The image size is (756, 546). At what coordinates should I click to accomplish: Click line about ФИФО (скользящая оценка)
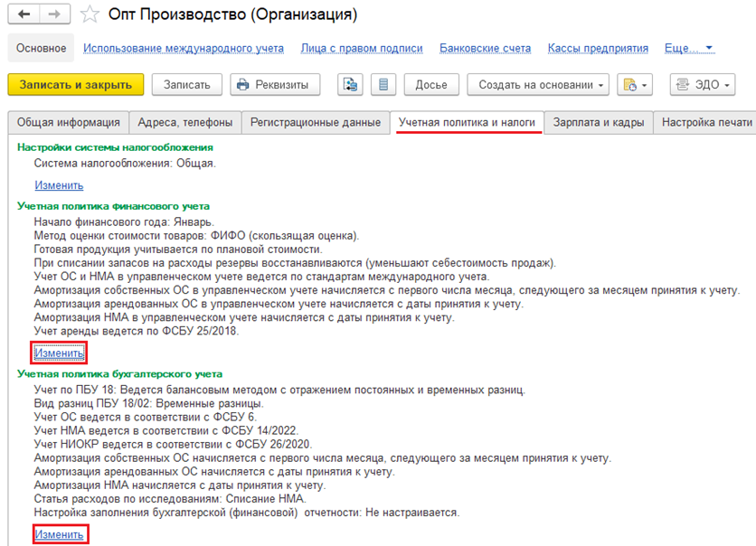point(197,236)
